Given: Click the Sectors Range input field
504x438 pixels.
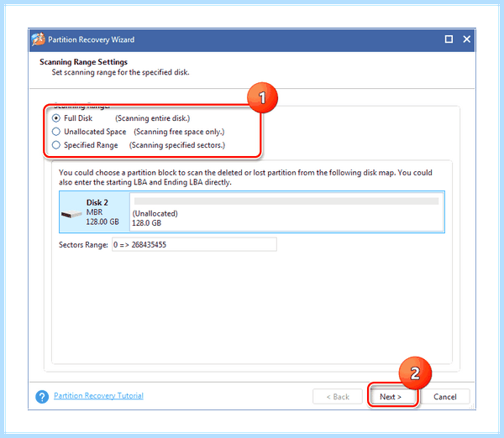Looking at the screenshot, I should point(194,245).
